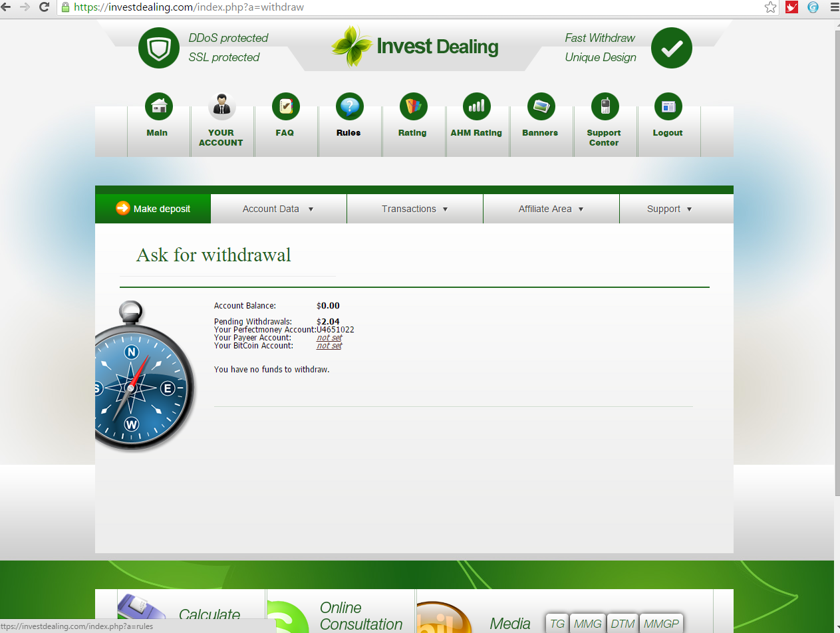Image resolution: width=840 pixels, height=633 pixels.
Task: Open the Rules menu label
Action: 349,133
